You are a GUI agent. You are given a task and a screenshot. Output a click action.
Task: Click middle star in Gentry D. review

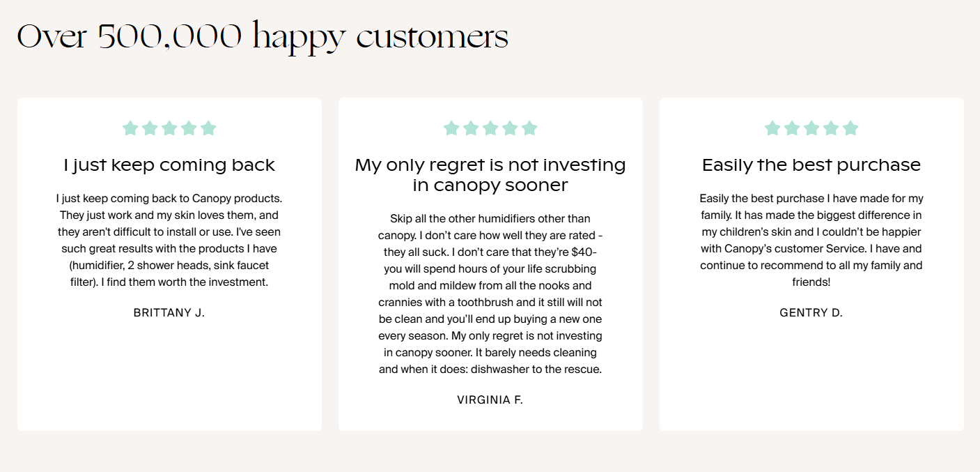pos(811,128)
